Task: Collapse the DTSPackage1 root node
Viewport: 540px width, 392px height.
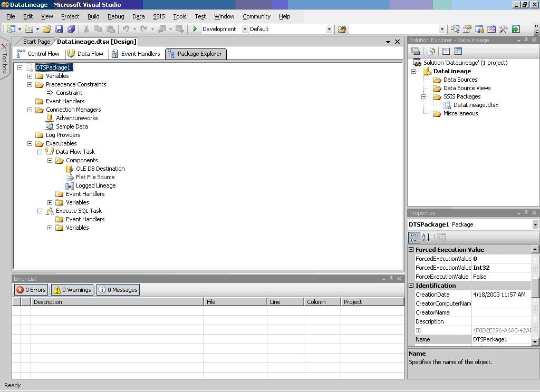Action: click(20, 67)
